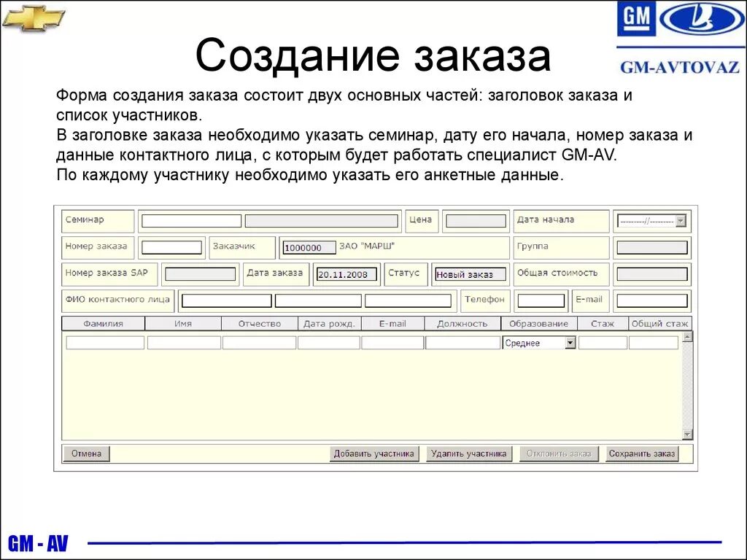Image resolution: width=747 pixels, height=560 pixels.
Task: Click the participant Общий стаж cell
Action: pos(654,343)
